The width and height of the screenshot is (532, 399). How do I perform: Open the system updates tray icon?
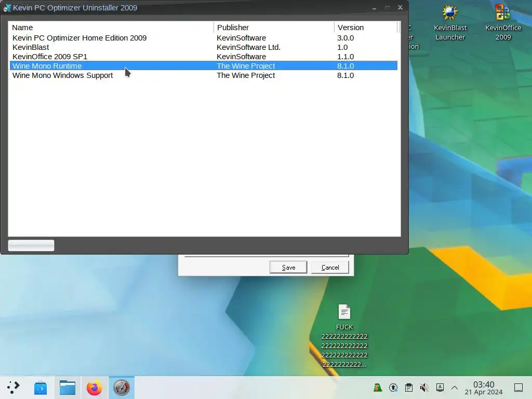[393, 388]
